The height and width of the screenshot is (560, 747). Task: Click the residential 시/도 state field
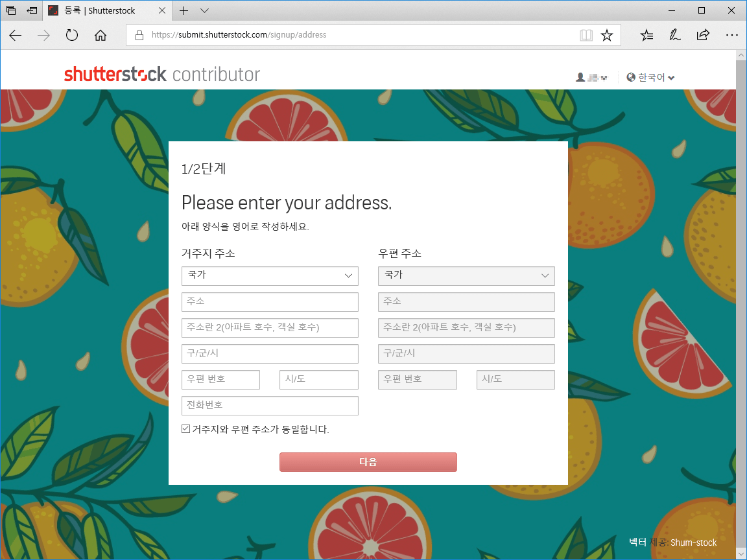[319, 380]
